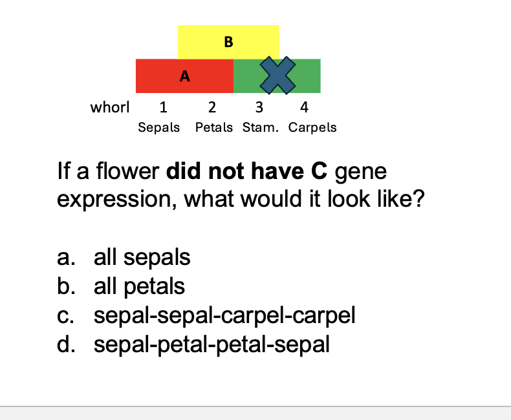Viewport: 511px width, 420px height.
Task: Click whorl number 1
Action: pos(164,107)
